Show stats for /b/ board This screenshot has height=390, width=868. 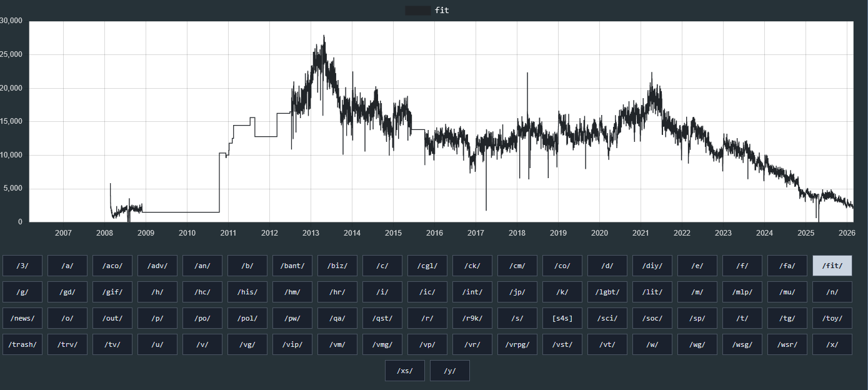(247, 266)
